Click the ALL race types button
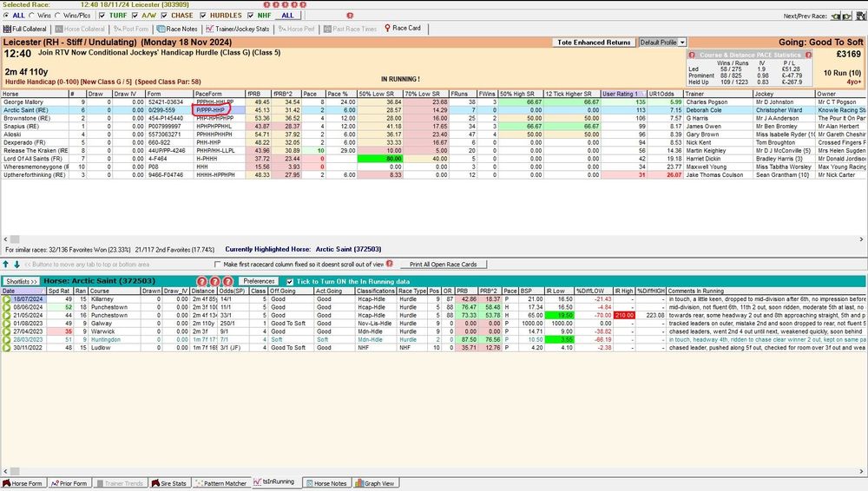Screen dimensions: 868x491 click(x=288, y=16)
